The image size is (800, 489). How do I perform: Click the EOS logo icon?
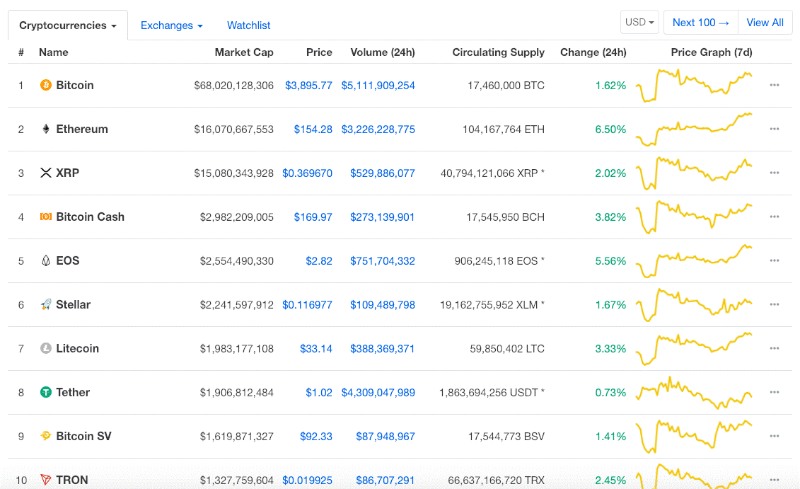pos(46,260)
